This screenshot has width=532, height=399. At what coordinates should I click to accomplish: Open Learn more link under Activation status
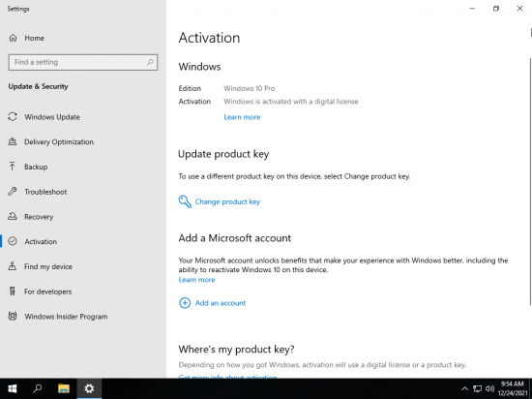[x=242, y=117]
